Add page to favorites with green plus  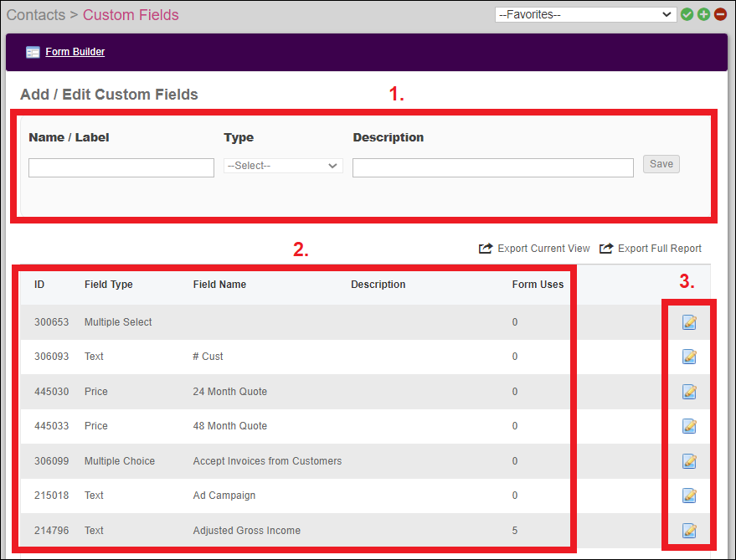pos(703,14)
